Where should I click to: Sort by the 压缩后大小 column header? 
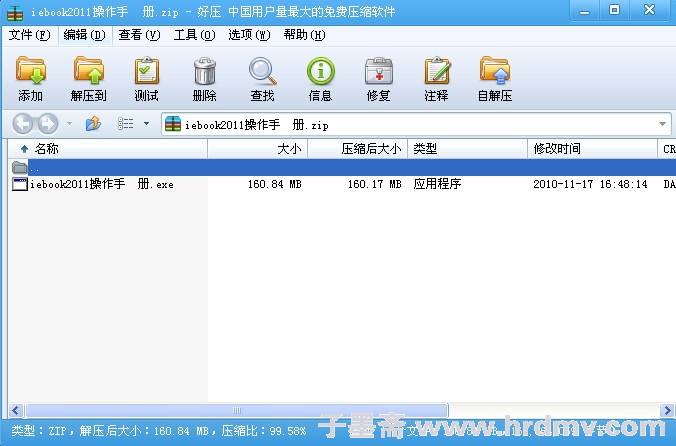point(357,149)
